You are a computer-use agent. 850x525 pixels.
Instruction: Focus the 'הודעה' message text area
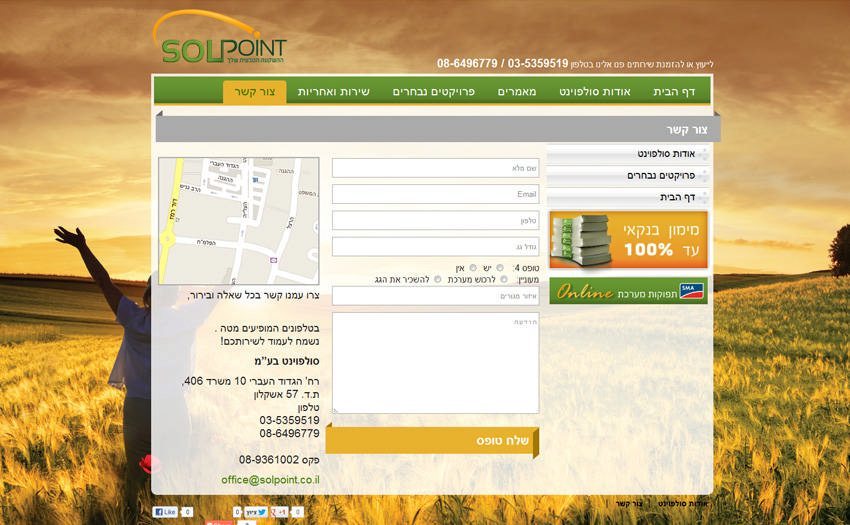click(x=435, y=363)
